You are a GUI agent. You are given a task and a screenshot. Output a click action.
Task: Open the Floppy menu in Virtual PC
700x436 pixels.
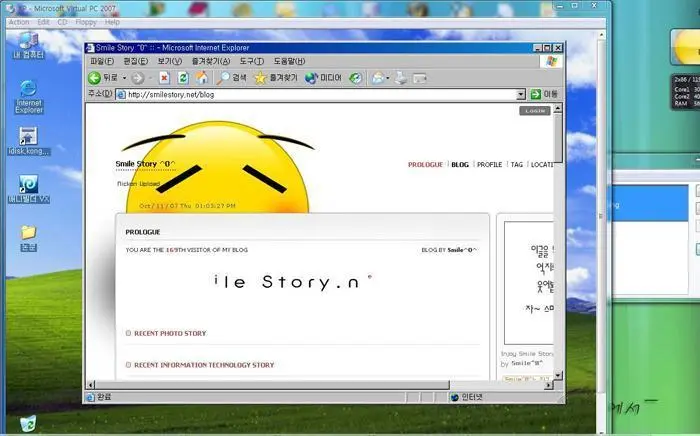86,22
